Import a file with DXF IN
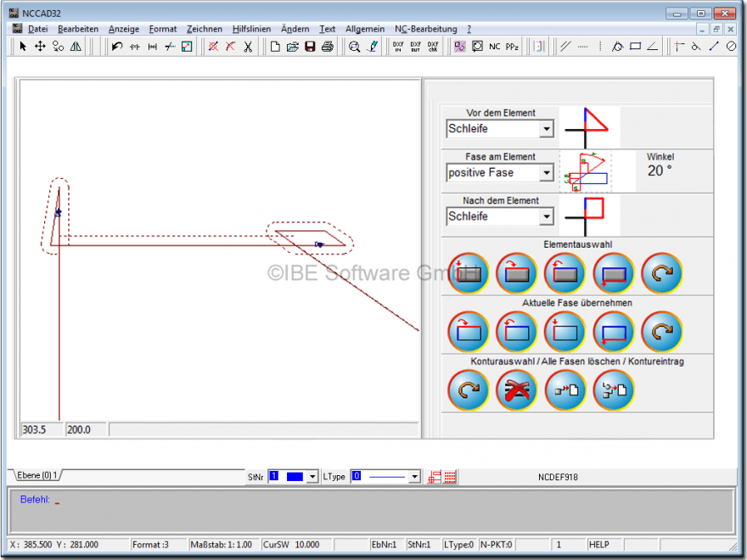 point(398,47)
